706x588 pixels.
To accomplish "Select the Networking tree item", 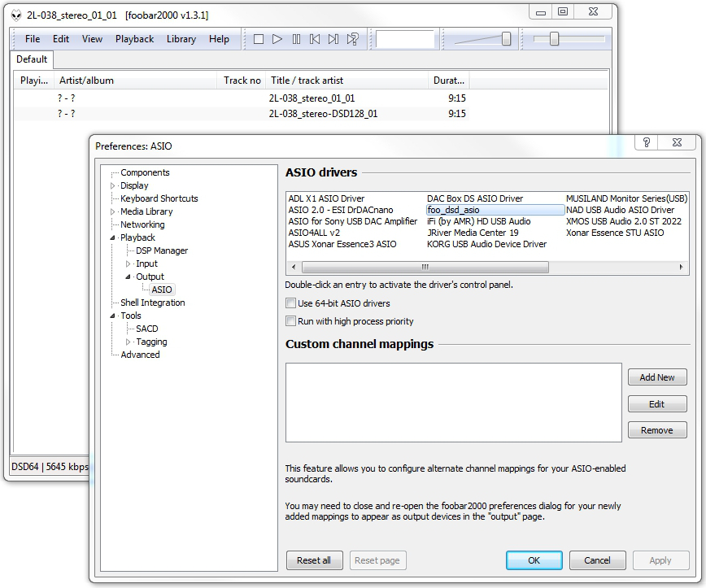I will [x=142, y=224].
